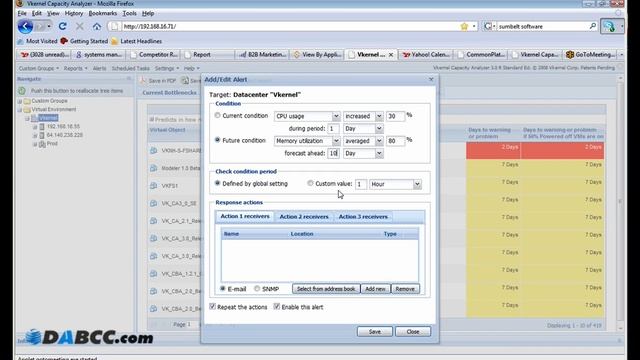
Task: Open the Memory utilization dropdown
Action: 336,141
